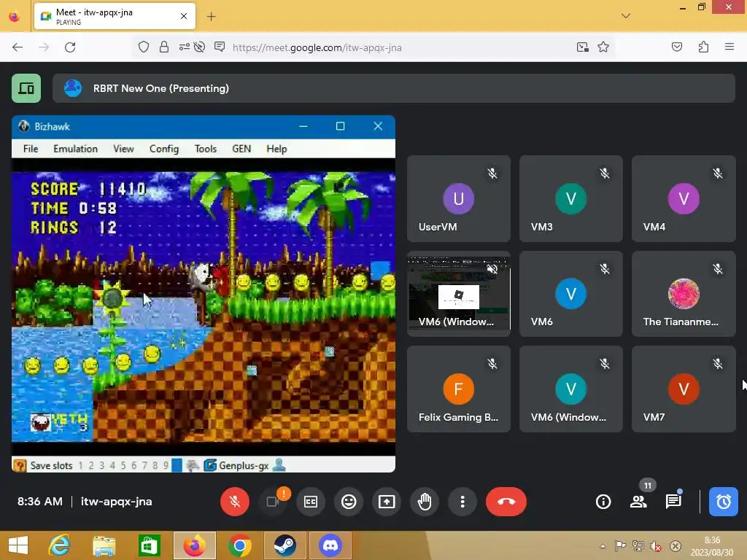Select The Tiananme... participant tile
Screen dimensions: 747x560
tap(684, 294)
